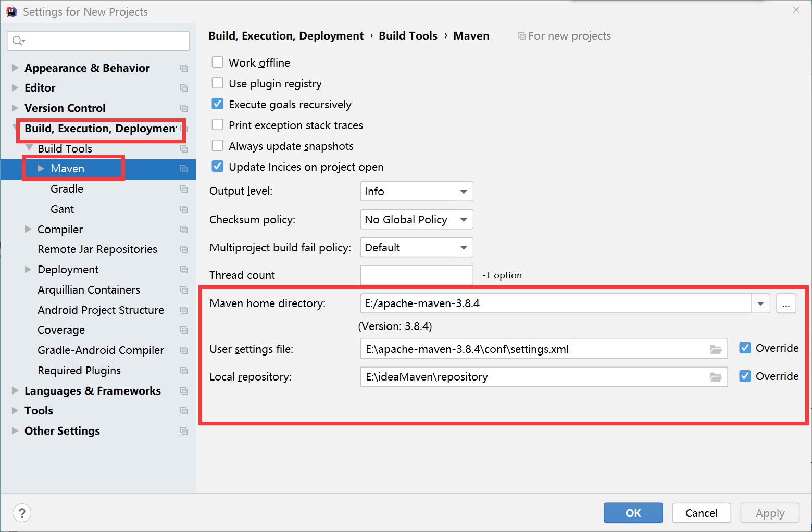
Task: Expand the Maven tree node arrow
Action: 41,168
